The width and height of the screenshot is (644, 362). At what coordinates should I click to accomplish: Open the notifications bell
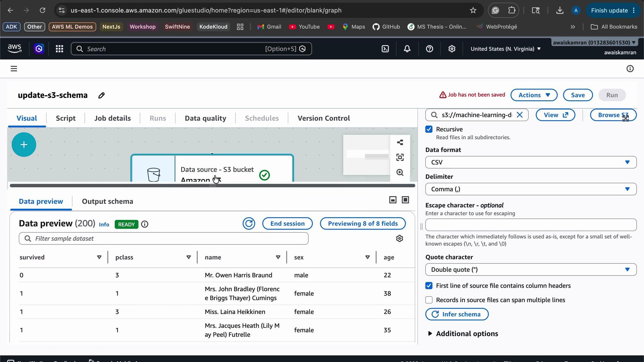[407, 49]
